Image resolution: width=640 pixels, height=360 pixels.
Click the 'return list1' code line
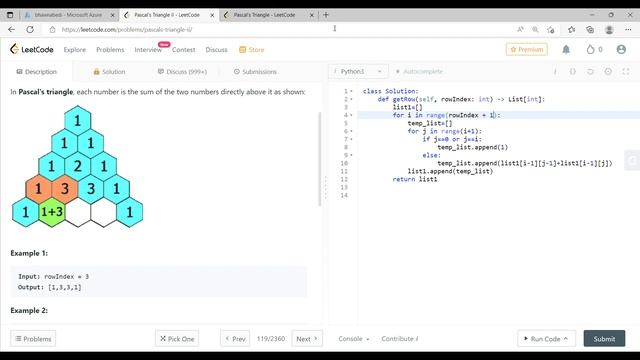[415, 179]
